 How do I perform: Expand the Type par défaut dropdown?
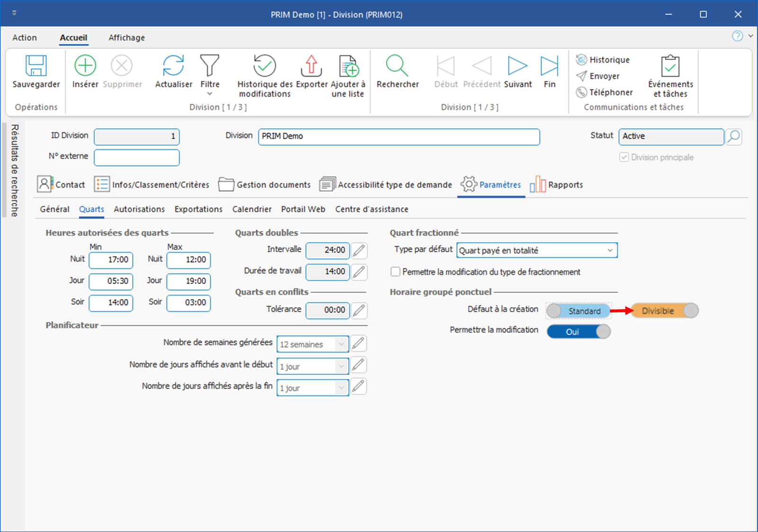tap(610, 250)
